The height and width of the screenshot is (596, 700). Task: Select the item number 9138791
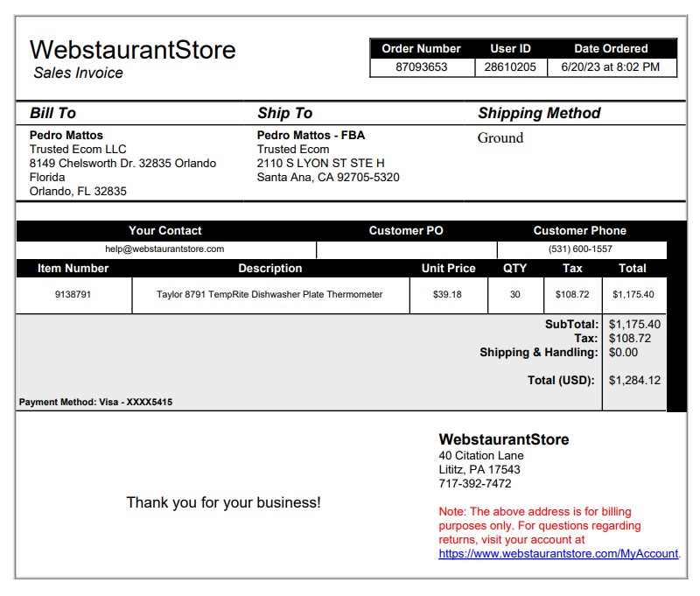click(73, 295)
